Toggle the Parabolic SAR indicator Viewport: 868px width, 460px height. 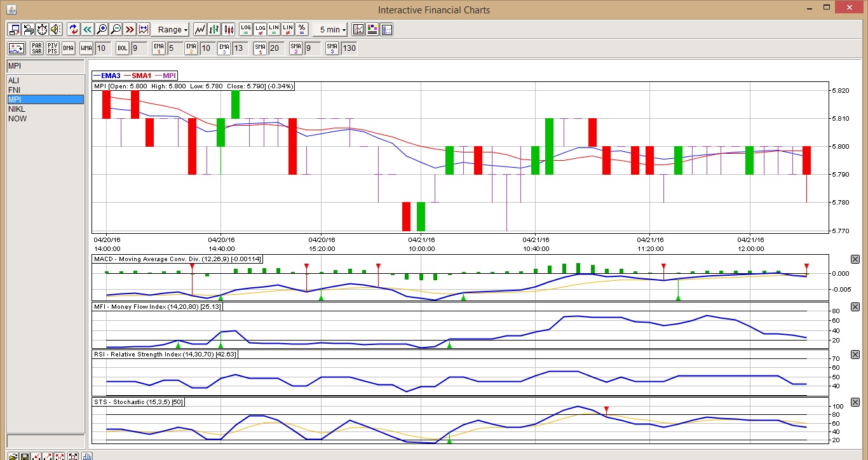tap(37, 48)
